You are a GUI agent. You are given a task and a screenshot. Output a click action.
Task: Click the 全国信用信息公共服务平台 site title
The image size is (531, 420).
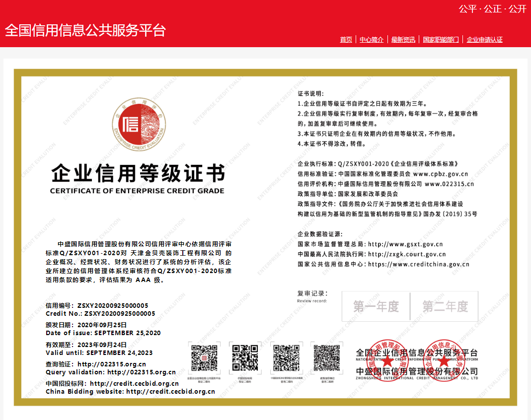(85, 30)
